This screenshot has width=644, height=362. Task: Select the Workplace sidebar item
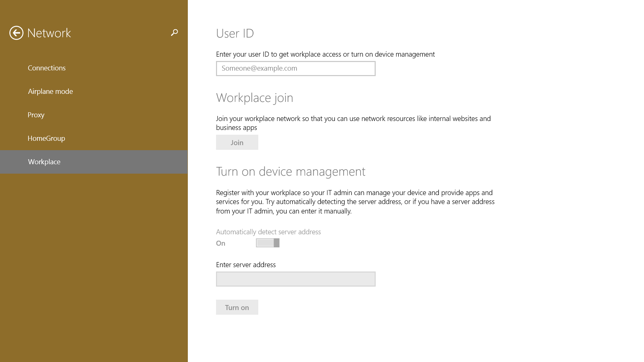[44, 162]
